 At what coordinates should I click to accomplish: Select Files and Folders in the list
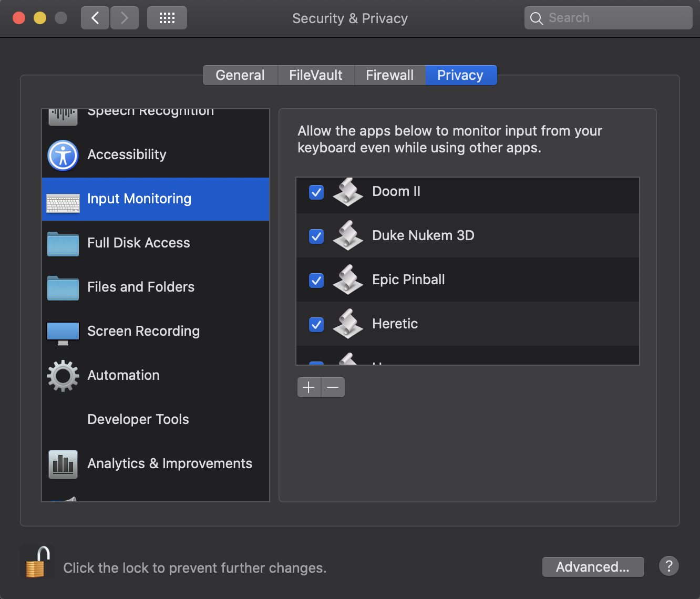point(156,287)
